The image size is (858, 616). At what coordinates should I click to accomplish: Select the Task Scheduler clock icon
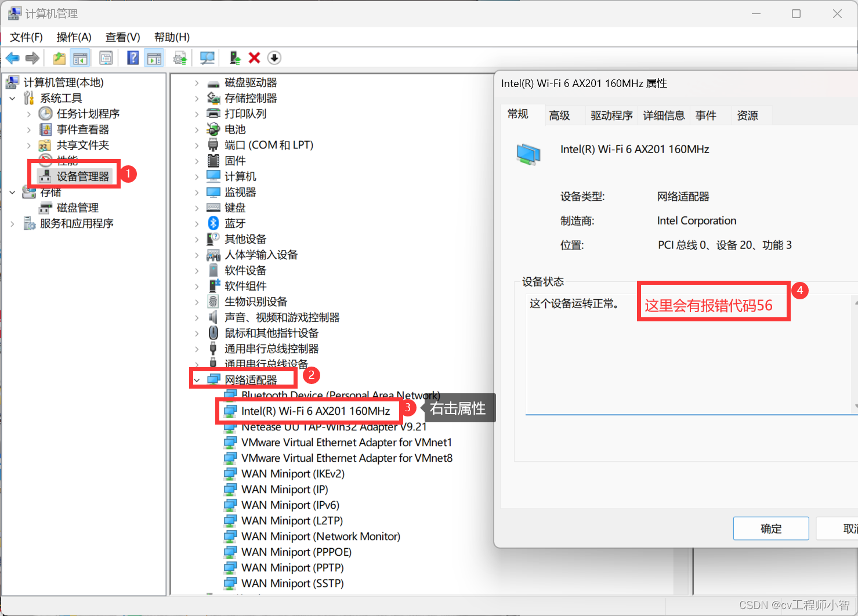coord(46,114)
